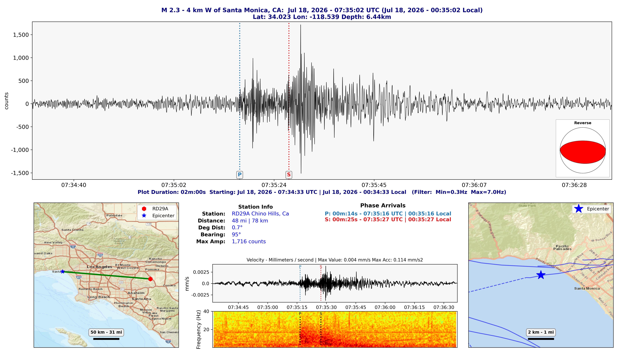Click the 'Pacific Palisades' label on the close-up map
The image size is (644, 362).
pos(562,248)
